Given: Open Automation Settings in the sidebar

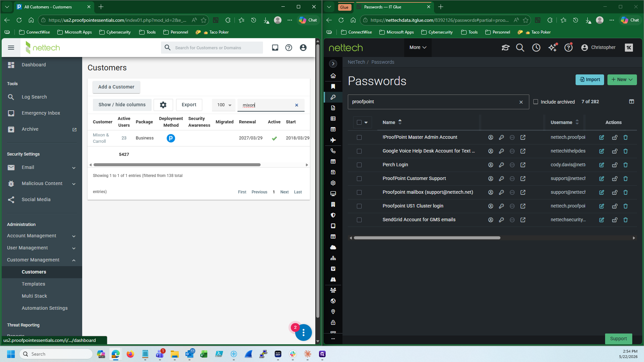Looking at the screenshot, I should (45, 308).
